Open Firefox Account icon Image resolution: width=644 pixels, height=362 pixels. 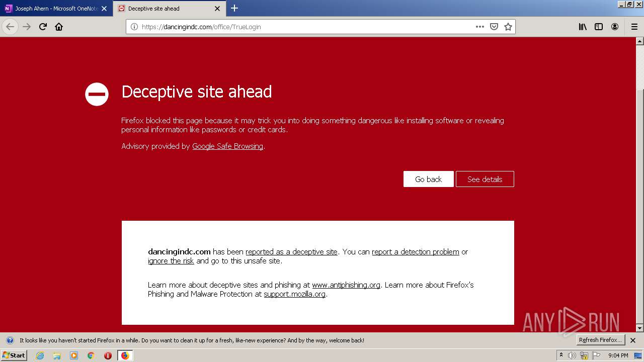point(615,27)
